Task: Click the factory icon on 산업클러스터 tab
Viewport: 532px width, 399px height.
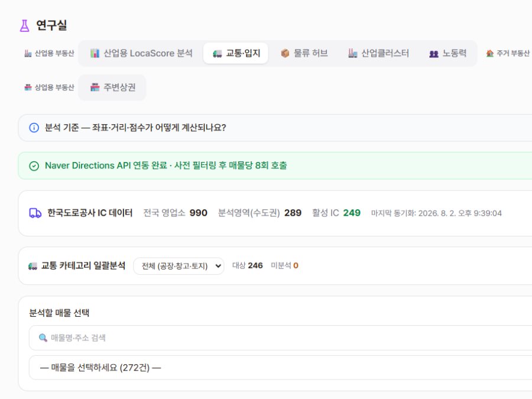Action: tap(353, 53)
